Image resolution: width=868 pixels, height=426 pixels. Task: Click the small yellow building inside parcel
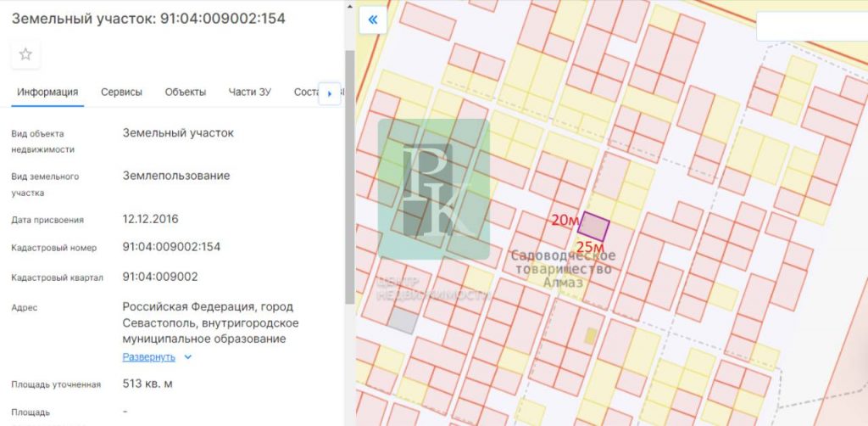coord(591,336)
